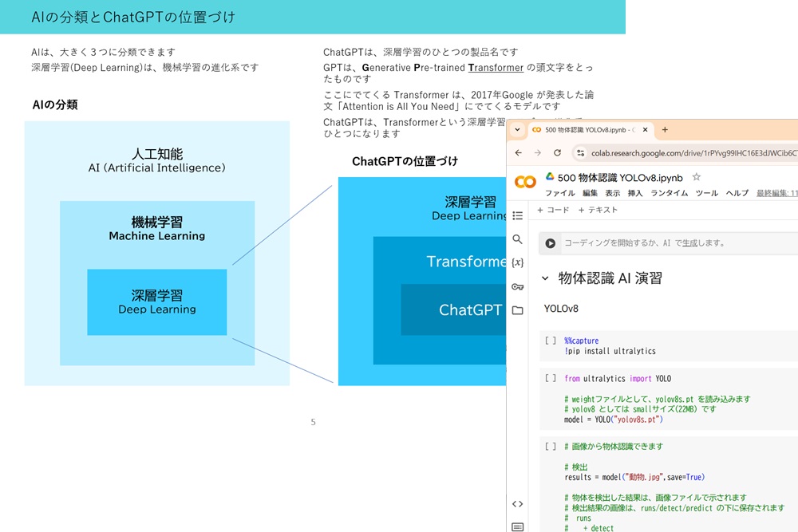The height and width of the screenshot is (532, 798).
Task: Open the ヘルプ menu
Action: pos(737,193)
